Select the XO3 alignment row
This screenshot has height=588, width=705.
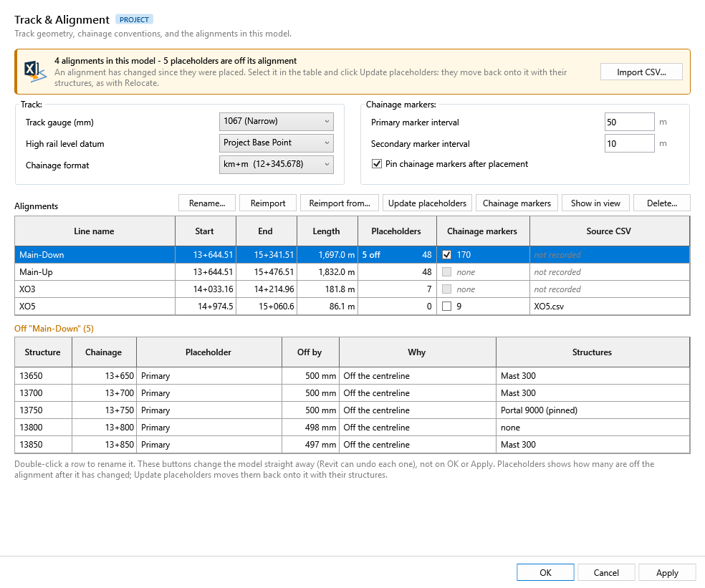pyautogui.click(x=352, y=289)
